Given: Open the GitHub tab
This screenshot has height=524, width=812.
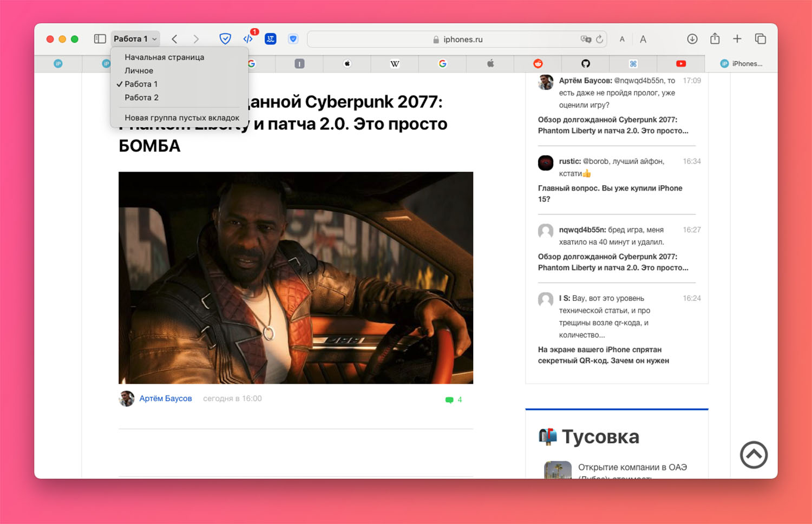Looking at the screenshot, I should pyautogui.click(x=585, y=64).
